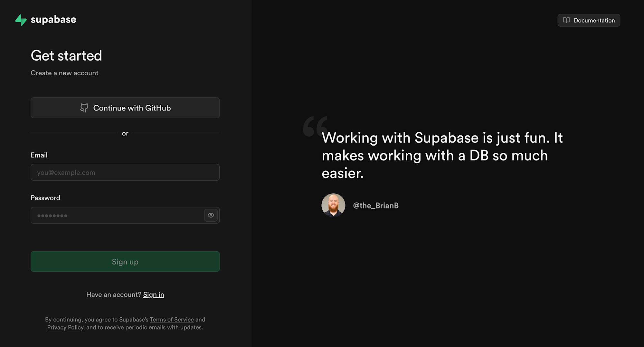Click the Email field label
644x347 pixels.
click(39, 155)
